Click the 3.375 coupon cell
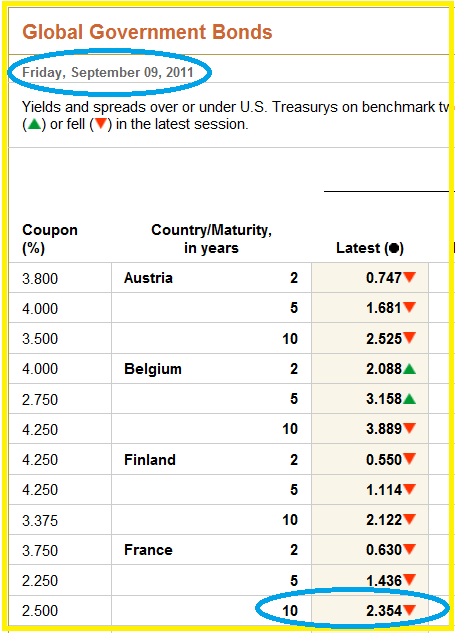This screenshot has height=633, width=455. (40, 520)
